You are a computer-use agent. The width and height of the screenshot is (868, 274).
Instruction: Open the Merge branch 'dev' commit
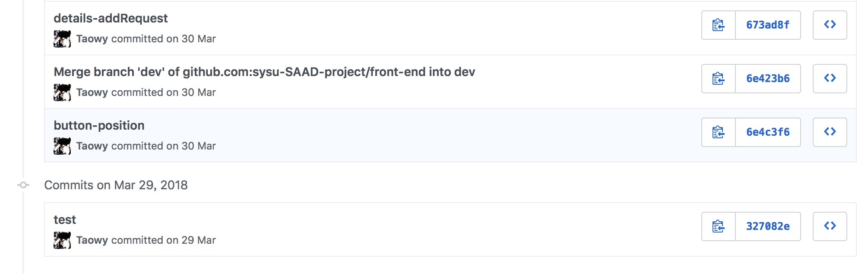coord(264,72)
